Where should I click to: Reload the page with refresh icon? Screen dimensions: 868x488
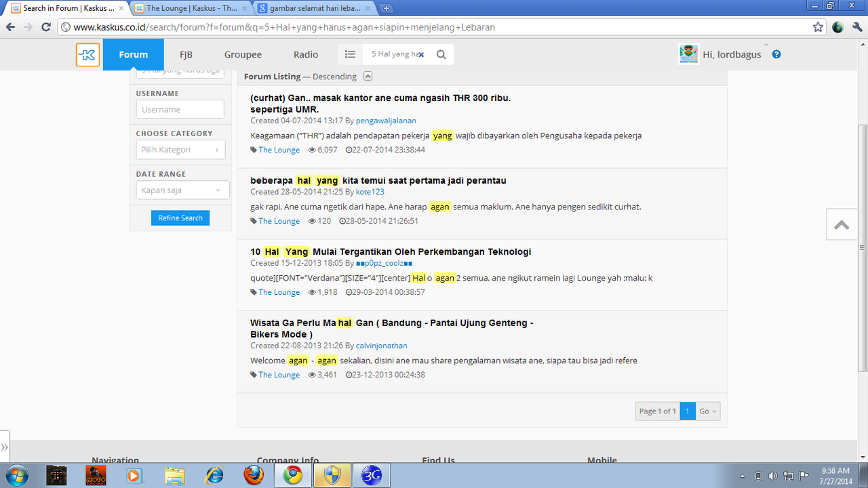click(46, 27)
